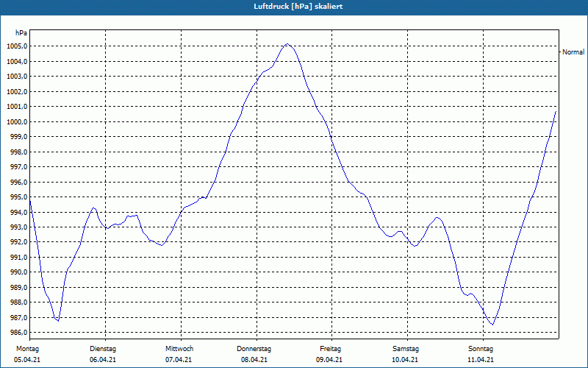Click the '1000,0' y-axis value
The height and width of the screenshot is (368, 588).
click(17, 121)
